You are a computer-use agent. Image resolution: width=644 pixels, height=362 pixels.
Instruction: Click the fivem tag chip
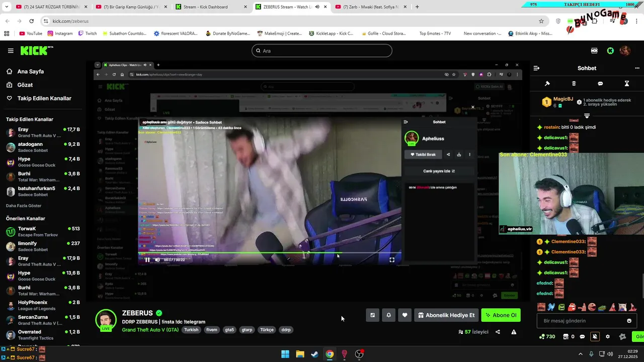click(211, 330)
